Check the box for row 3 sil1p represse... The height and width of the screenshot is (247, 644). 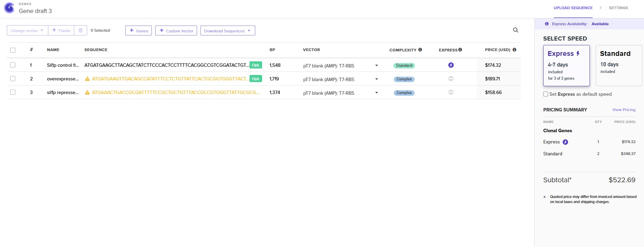[13, 92]
